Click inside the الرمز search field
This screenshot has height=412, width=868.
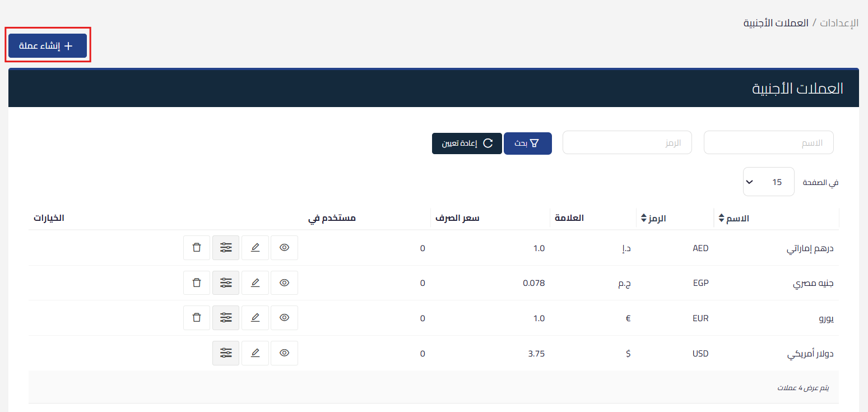[626, 142]
